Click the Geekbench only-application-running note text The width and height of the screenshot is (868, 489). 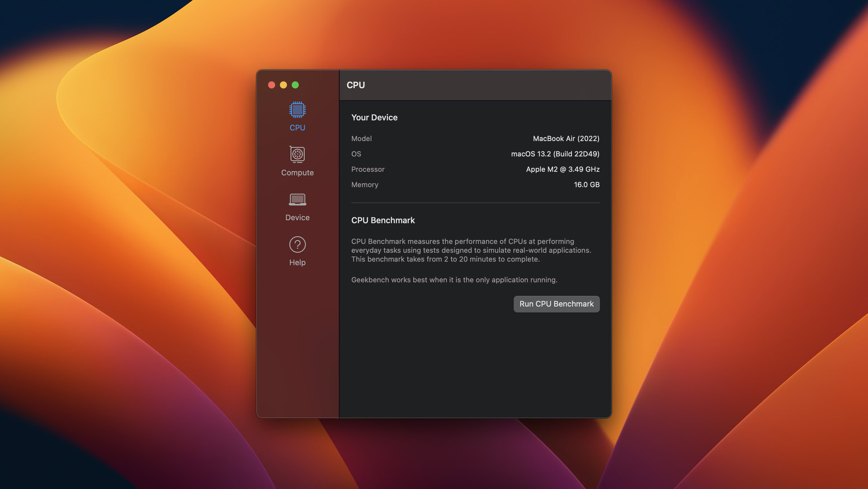tap(454, 280)
